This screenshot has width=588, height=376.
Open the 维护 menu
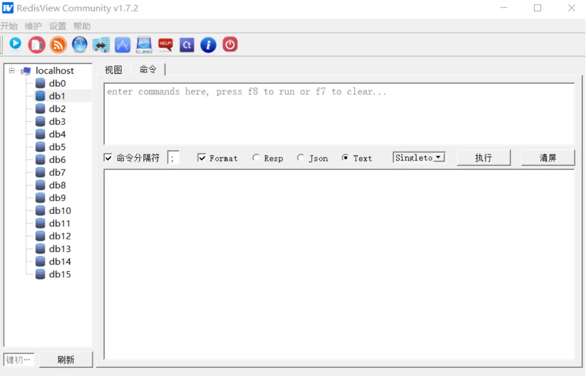click(33, 26)
